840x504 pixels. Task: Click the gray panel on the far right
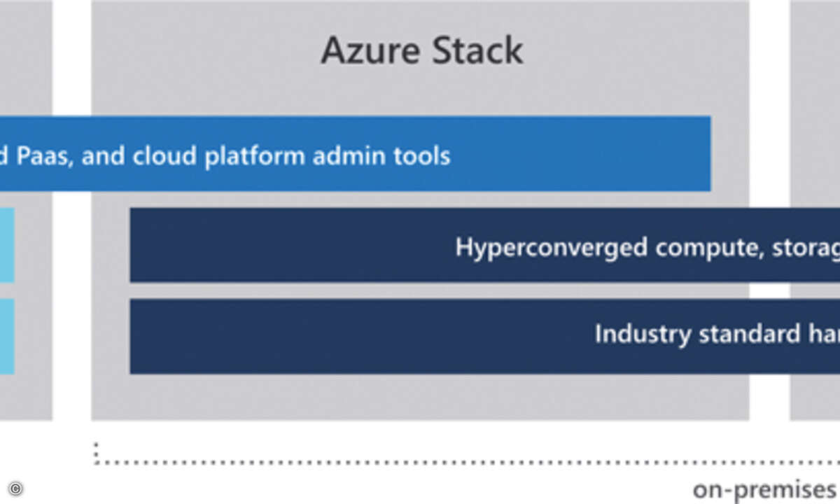[815, 105]
